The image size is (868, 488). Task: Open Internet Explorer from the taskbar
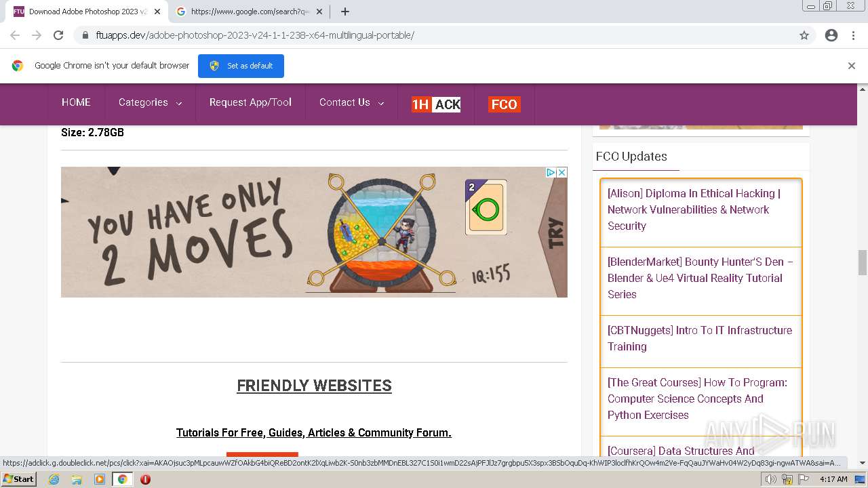[54, 479]
